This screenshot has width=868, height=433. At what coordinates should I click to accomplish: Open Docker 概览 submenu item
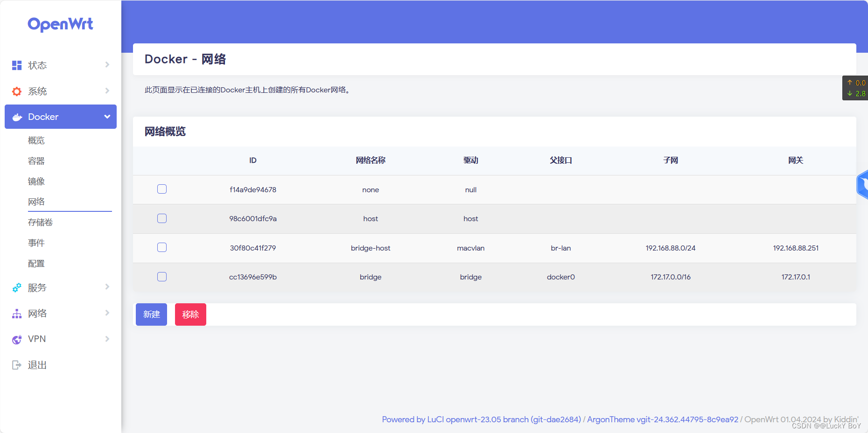click(x=36, y=140)
